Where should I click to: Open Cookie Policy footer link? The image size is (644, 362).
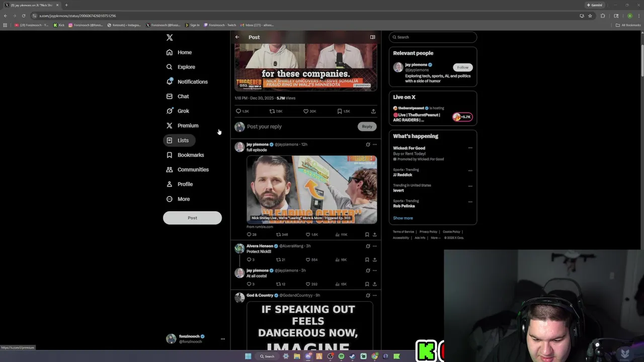point(451,232)
